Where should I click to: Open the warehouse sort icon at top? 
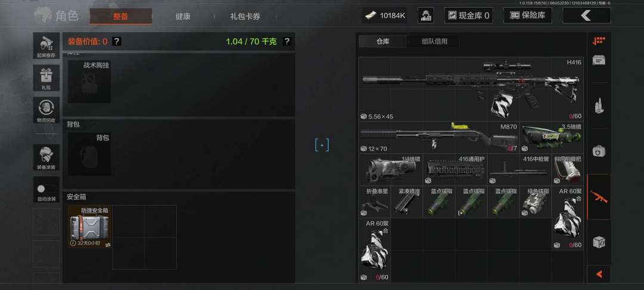(x=599, y=41)
